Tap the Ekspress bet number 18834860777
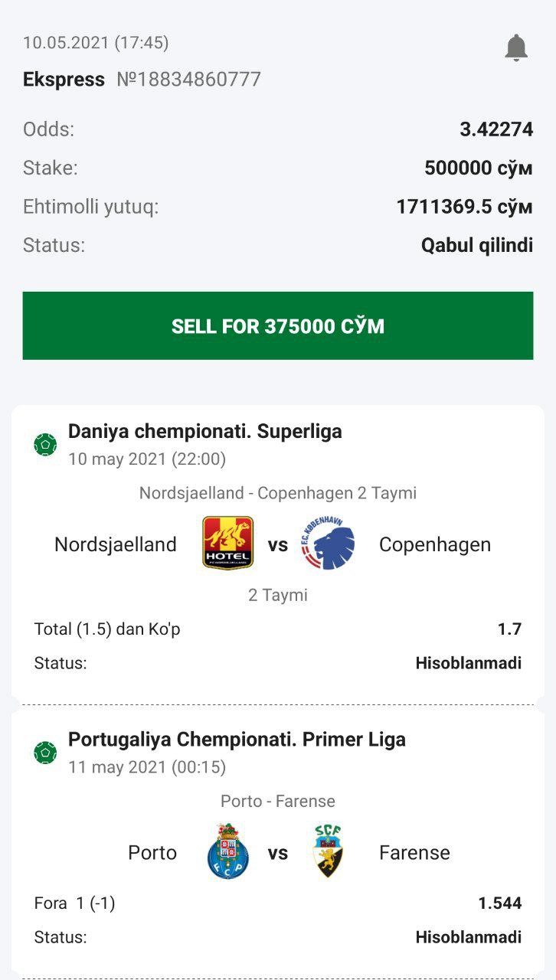Image resolution: width=556 pixels, height=980 pixels. pyautogui.click(x=188, y=80)
